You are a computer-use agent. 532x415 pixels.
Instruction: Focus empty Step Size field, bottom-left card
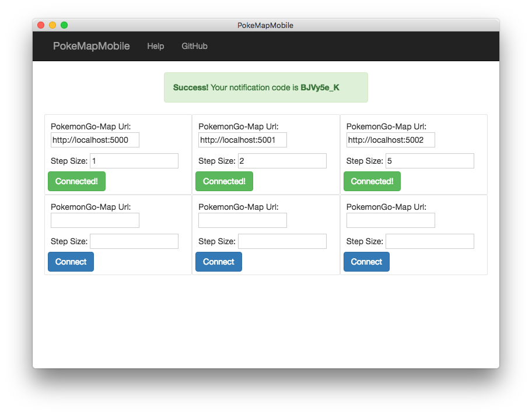pyautogui.click(x=134, y=241)
